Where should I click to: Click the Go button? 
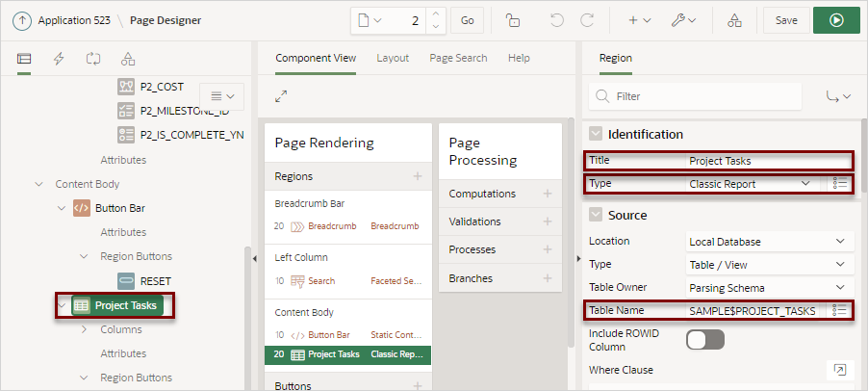(468, 20)
